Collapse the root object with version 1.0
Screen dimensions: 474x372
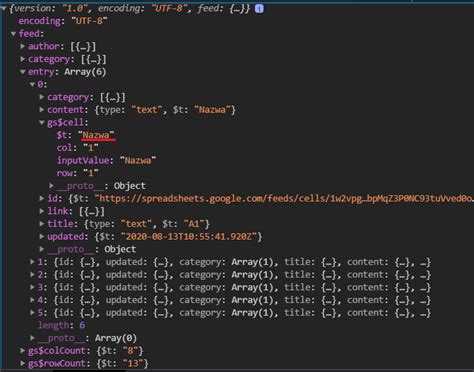[4, 8]
